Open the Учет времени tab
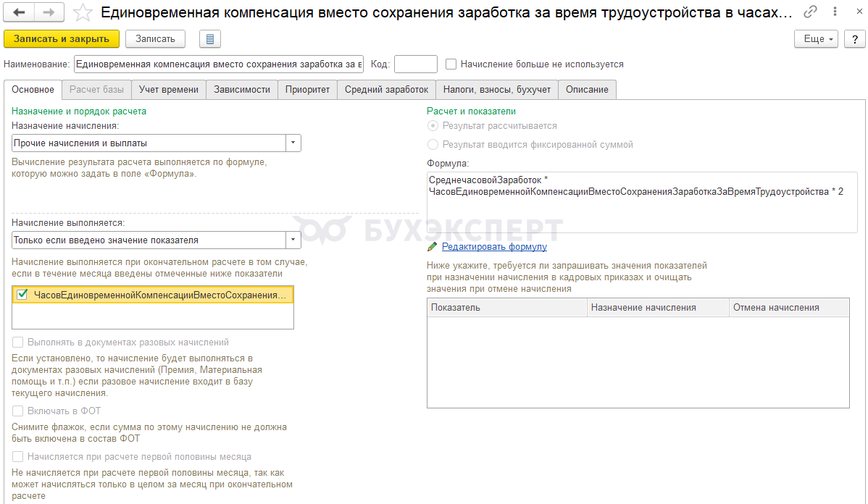868x504 pixels. pos(168,90)
